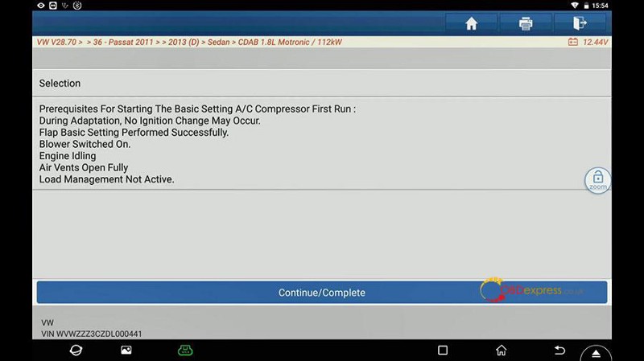Go to Android home screen
The height and width of the screenshot is (361, 644).
(501, 350)
